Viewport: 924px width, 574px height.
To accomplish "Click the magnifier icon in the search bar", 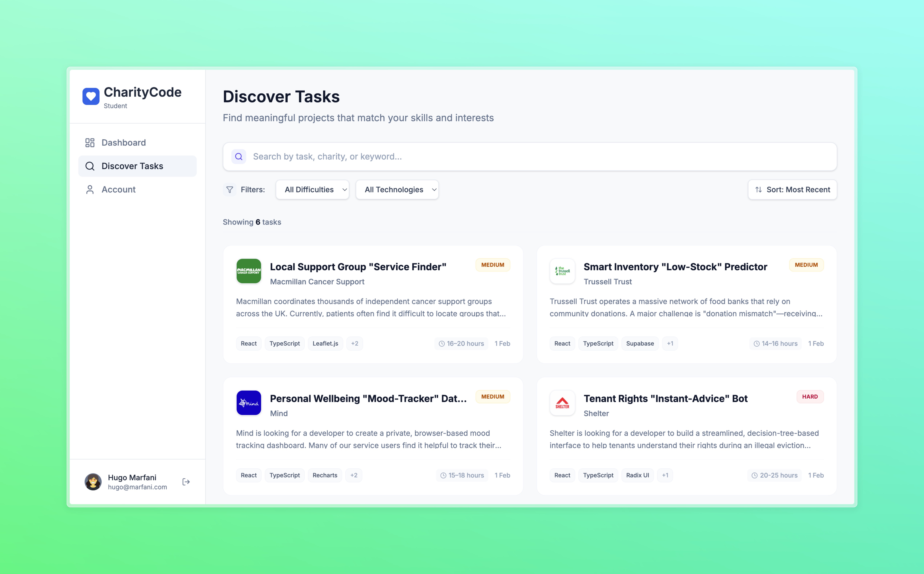I will point(239,156).
